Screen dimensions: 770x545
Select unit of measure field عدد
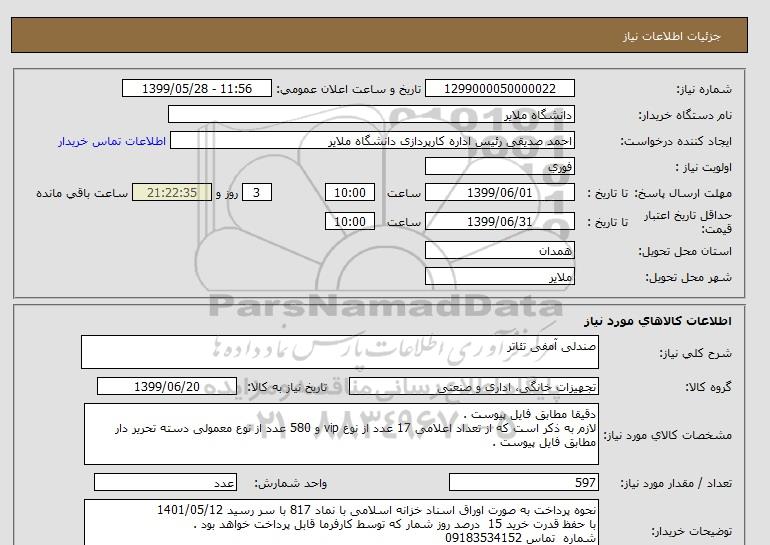coord(165,483)
